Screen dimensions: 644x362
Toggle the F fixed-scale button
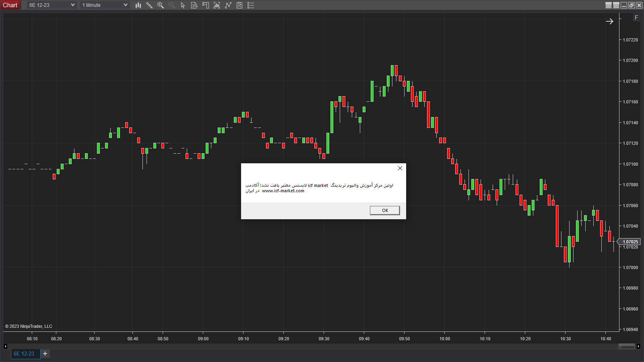[x=636, y=18]
